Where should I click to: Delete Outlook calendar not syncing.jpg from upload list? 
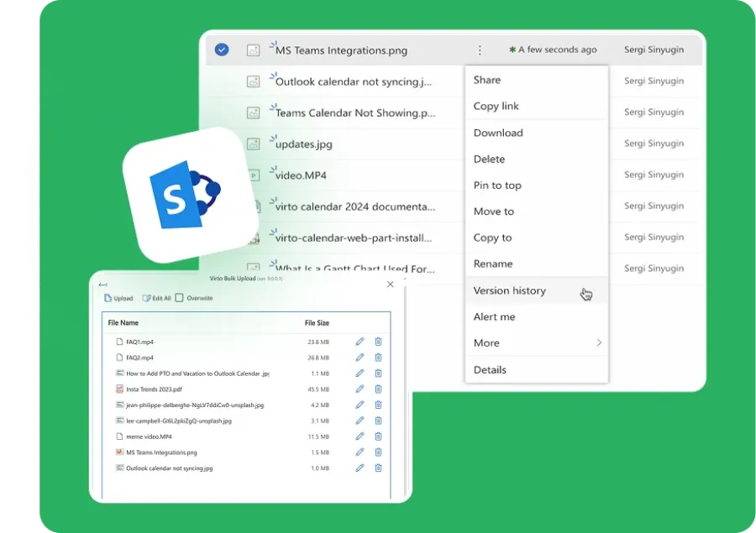[x=379, y=468]
